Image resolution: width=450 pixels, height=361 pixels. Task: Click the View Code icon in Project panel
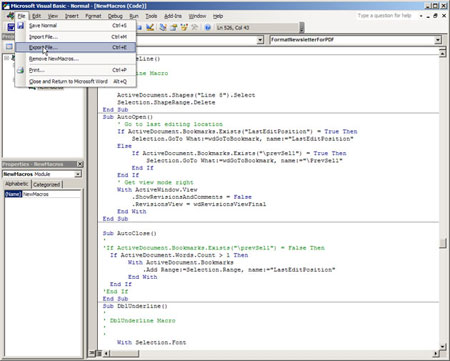pyautogui.click(x=9, y=46)
